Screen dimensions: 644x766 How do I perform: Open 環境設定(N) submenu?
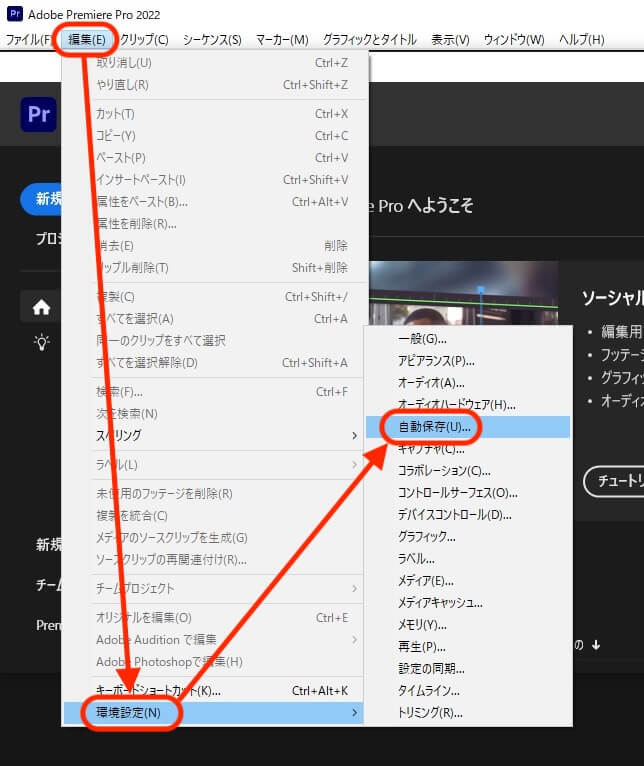pos(214,713)
